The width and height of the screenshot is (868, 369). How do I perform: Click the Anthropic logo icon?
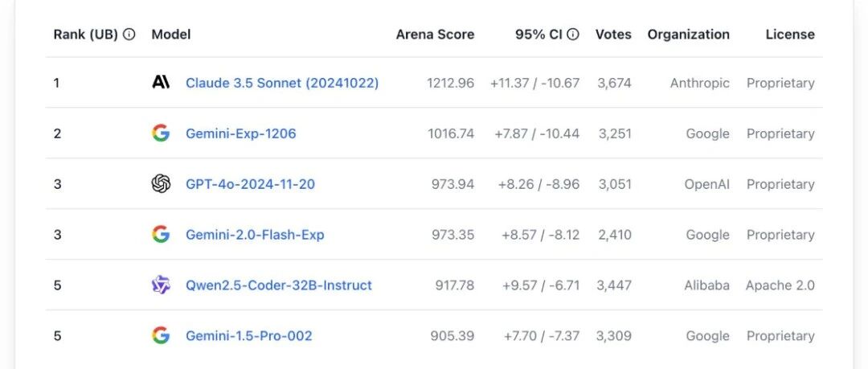coord(161,83)
